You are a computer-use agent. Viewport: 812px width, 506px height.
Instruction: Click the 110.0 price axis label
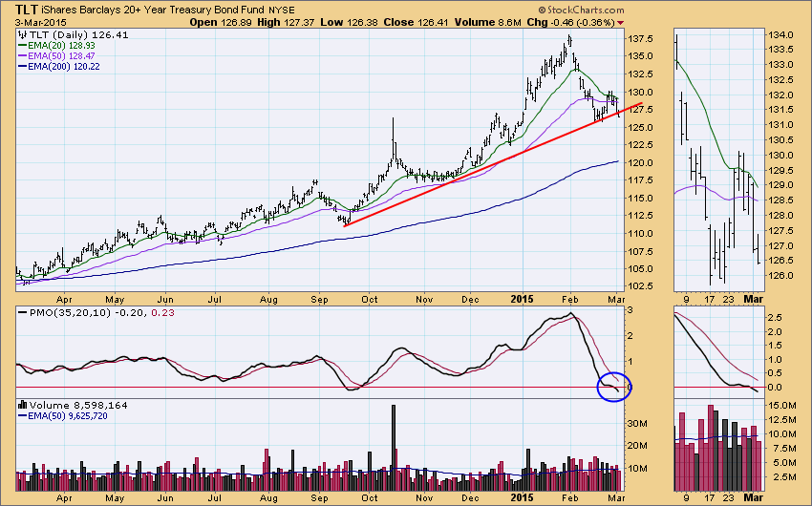(x=641, y=233)
